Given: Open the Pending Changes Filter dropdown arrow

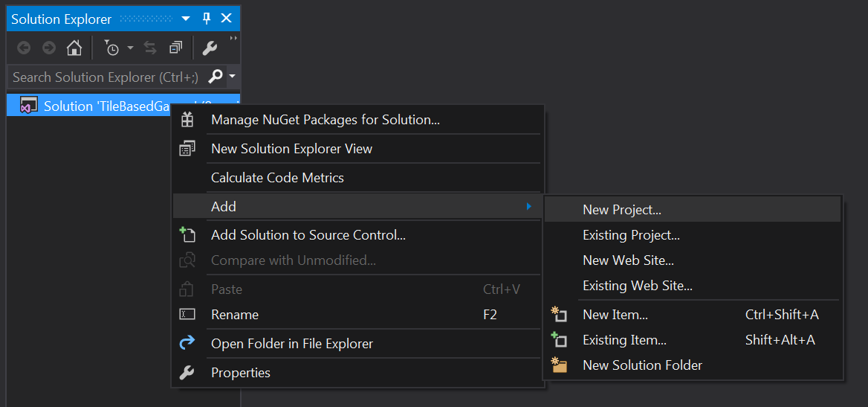Looking at the screenshot, I should click(x=130, y=48).
